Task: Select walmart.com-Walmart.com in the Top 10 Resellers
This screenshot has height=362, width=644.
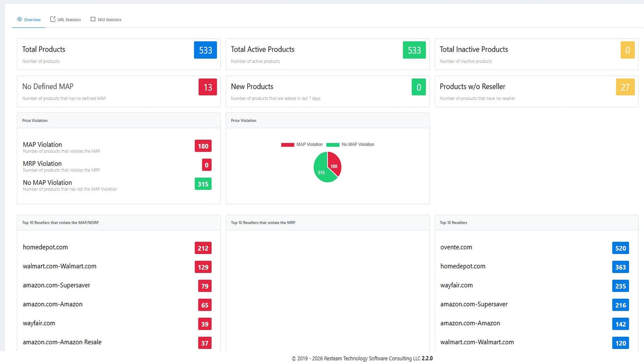Action: tap(477, 342)
